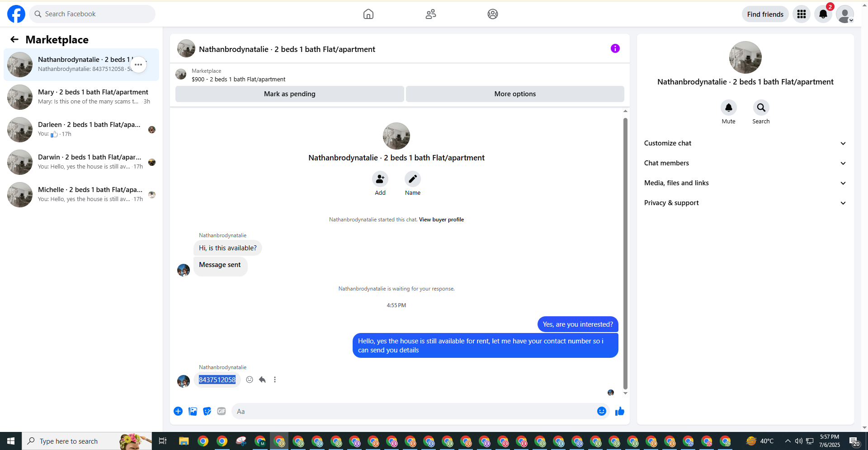The width and height of the screenshot is (868, 450).
Task: Open File Explorer from the taskbar
Action: pyautogui.click(x=184, y=441)
